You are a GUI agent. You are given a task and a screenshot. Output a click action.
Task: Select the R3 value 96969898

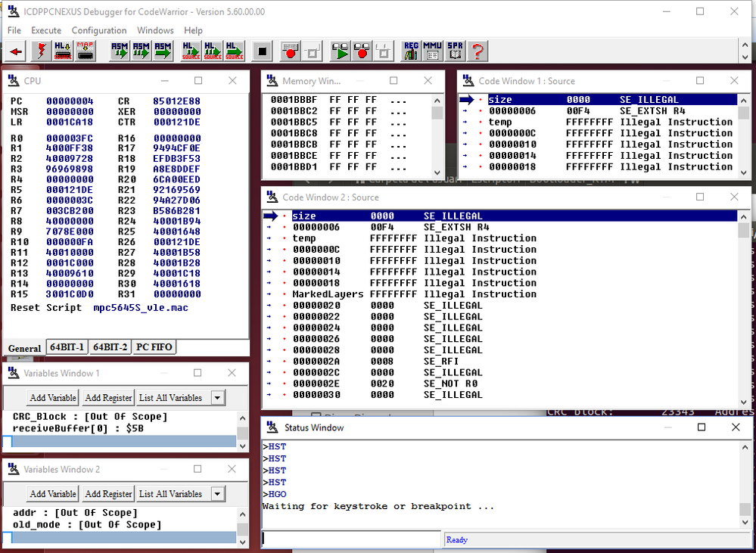tap(70, 169)
